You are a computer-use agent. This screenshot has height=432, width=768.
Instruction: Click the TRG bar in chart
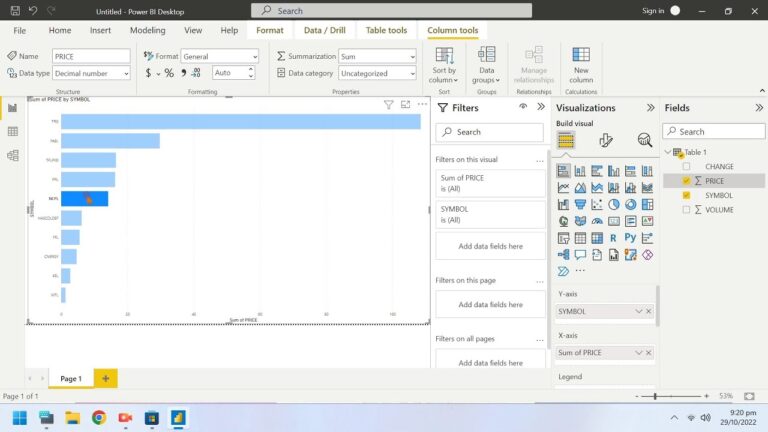pyautogui.click(x=240, y=121)
